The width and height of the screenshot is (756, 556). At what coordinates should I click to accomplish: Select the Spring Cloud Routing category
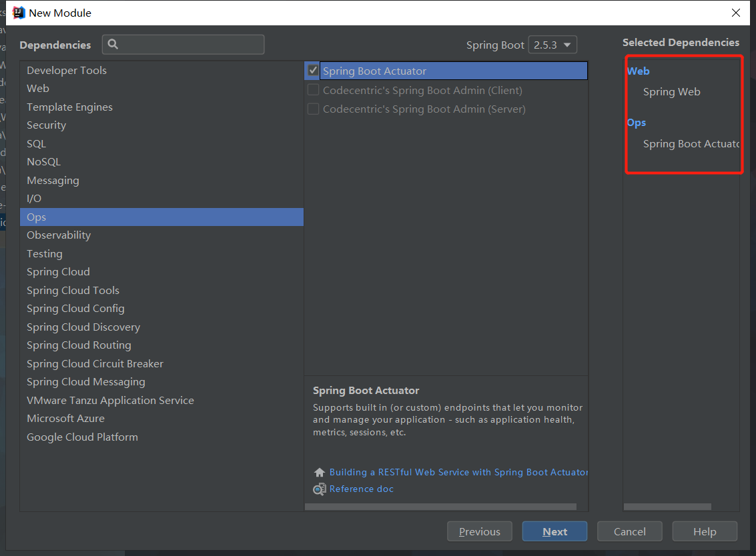pos(161,345)
